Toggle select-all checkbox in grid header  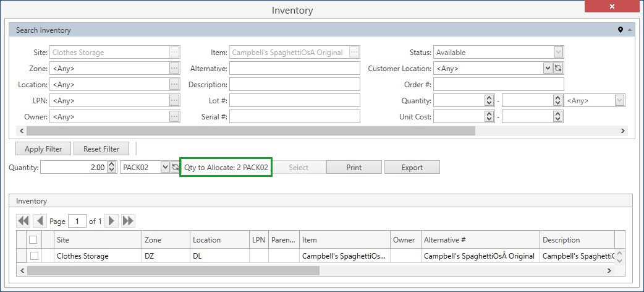click(33, 239)
